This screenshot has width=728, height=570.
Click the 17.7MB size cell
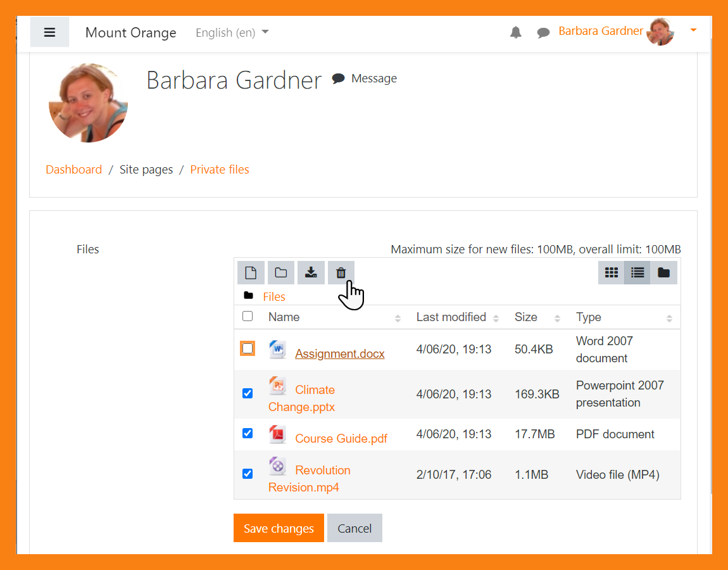pos(535,434)
